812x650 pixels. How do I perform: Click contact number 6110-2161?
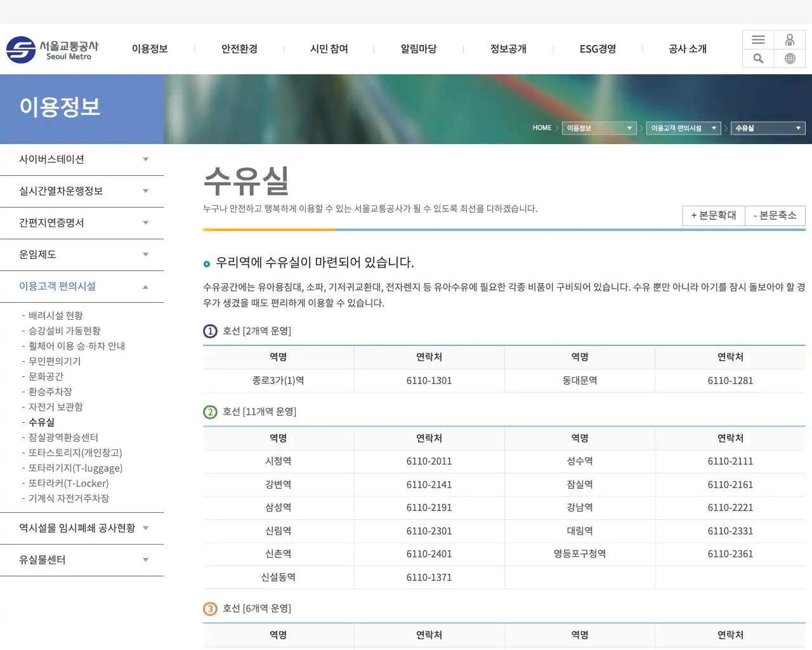731,484
